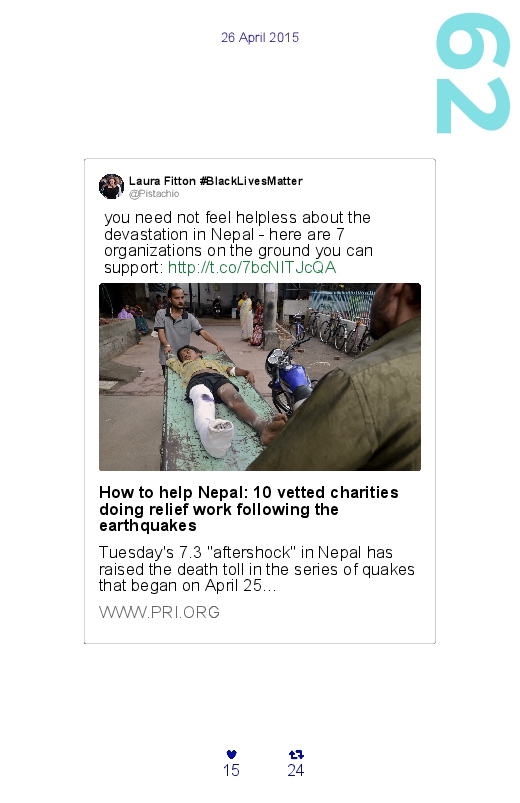
Task: Open the 'How to help Nepal' headline
Action: point(249,509)
